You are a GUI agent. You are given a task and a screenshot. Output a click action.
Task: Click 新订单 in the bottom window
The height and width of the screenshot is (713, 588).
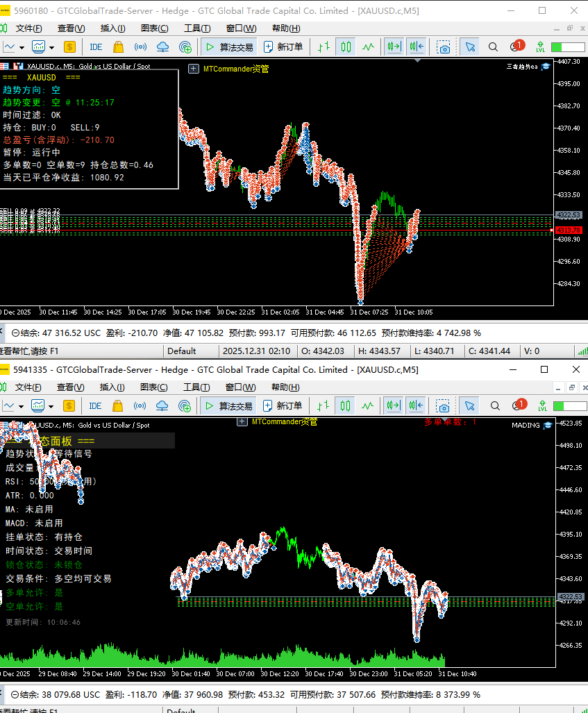(283, 405)
